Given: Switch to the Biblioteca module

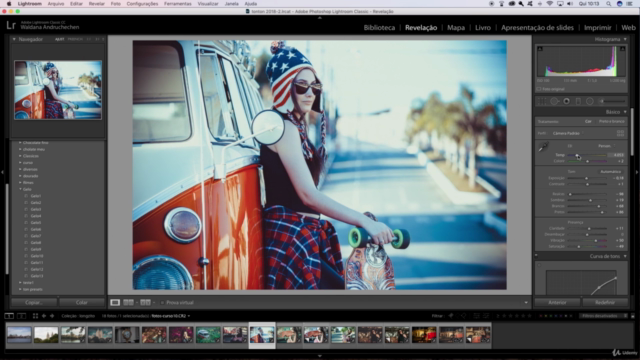Looking at the screenshot, I should [379, 28].
